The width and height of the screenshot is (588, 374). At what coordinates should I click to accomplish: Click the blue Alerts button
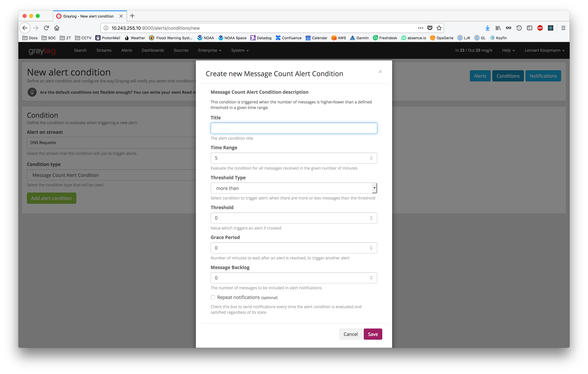pos(480,76)
